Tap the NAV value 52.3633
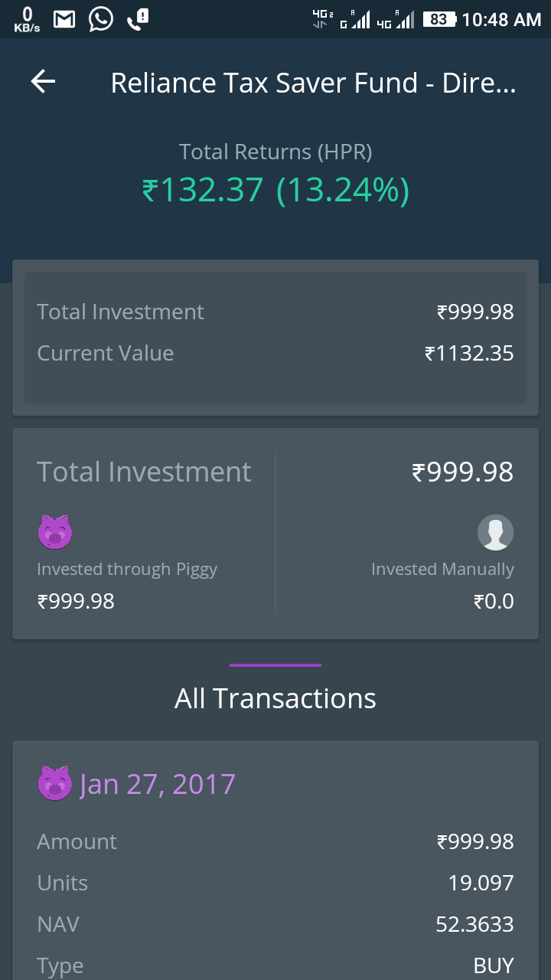The height and width of the screenshot is (980, 551). pos(474,924)
